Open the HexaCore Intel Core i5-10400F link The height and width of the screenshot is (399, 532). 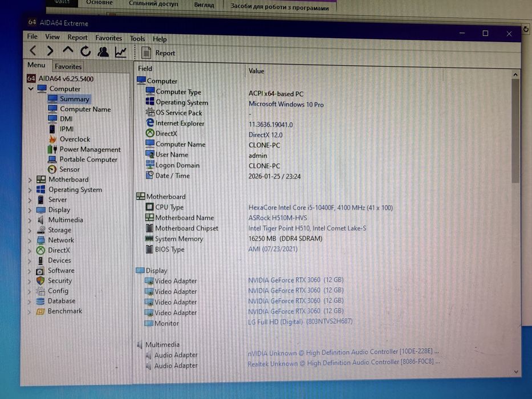[320, 207]
